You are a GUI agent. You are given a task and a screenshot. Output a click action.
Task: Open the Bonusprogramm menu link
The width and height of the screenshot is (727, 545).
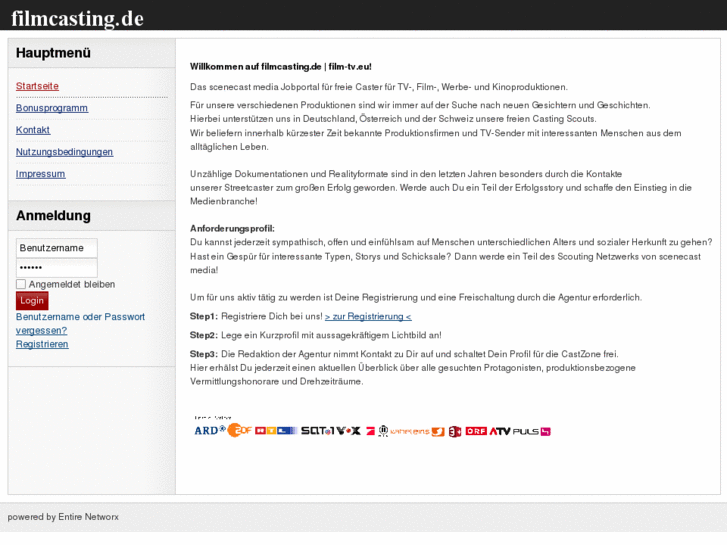tap(52, 108)
